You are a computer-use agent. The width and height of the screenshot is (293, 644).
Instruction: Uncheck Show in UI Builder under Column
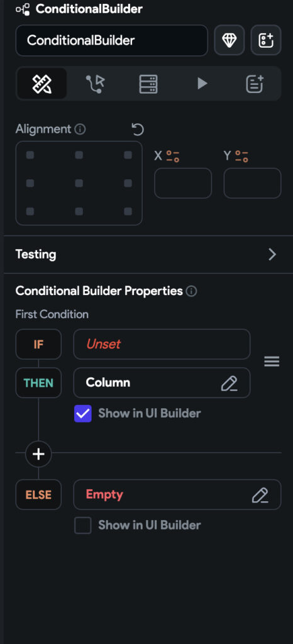pyautogui.click(x=83, y=414)
